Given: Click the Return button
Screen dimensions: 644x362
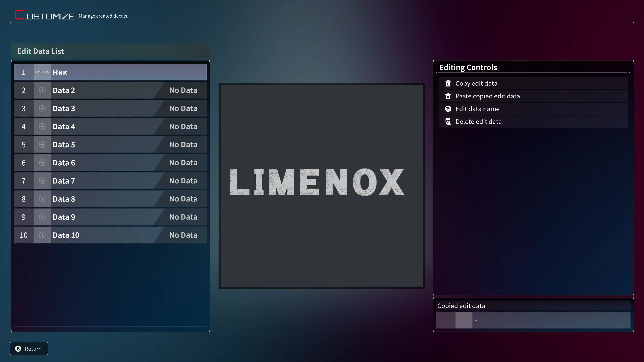Looking at the screenshot, I should 29,349.
